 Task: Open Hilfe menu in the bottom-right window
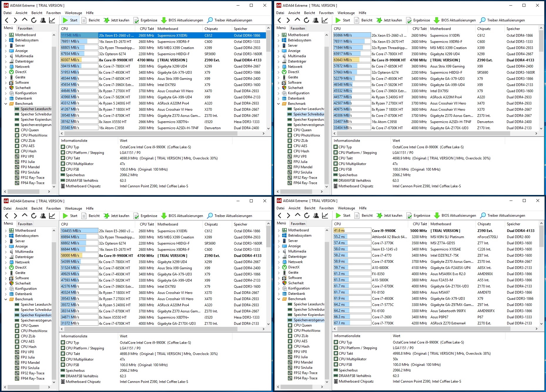coord(363,208)
